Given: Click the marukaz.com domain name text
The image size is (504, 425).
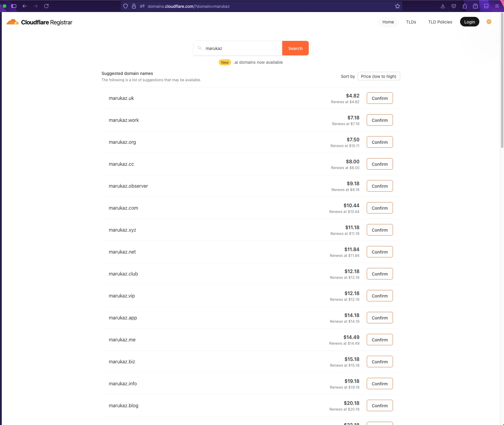Looking at the screenshot, I should point(123,208).
